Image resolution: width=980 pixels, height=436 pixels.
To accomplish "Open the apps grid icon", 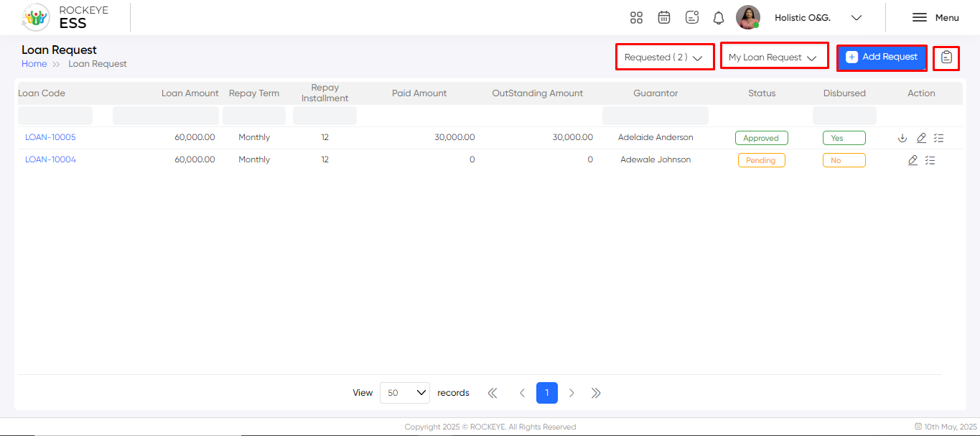I will click(636, 18).
